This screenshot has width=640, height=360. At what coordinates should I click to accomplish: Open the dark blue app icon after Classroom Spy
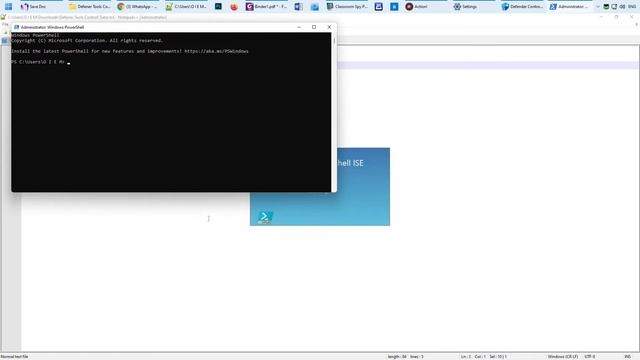pos(379,7)
